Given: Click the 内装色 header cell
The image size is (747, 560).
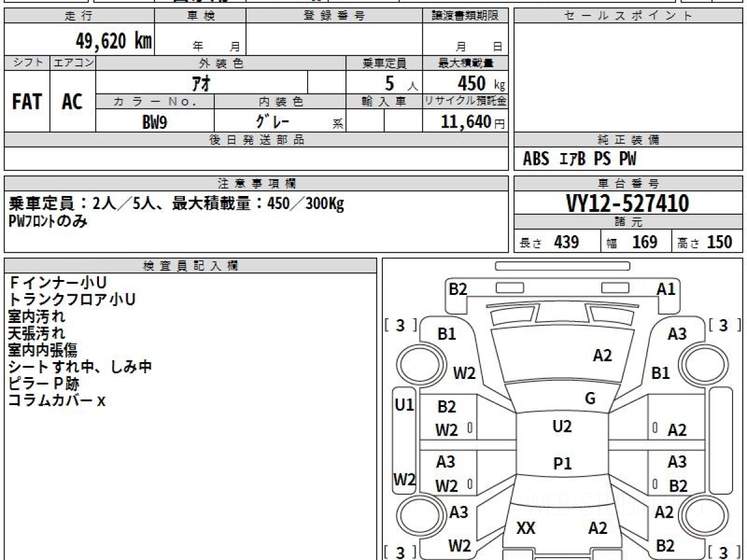Looking at the screenshot, I should (280, 101).
